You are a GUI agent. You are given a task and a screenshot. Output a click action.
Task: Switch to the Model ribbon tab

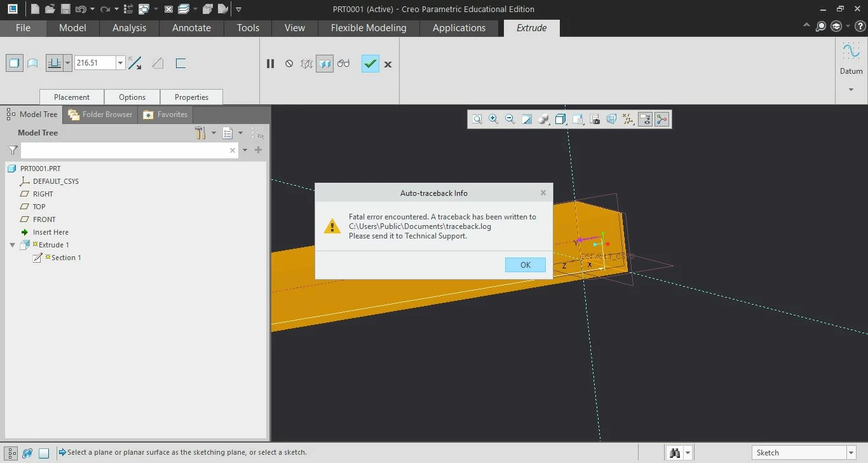(72, 28)
